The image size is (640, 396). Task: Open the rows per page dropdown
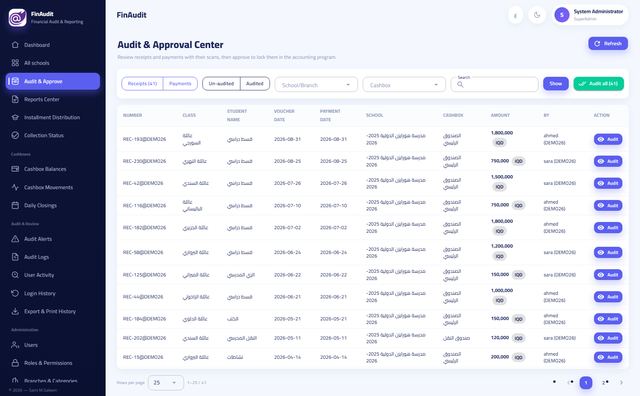[x=165, y=383]
